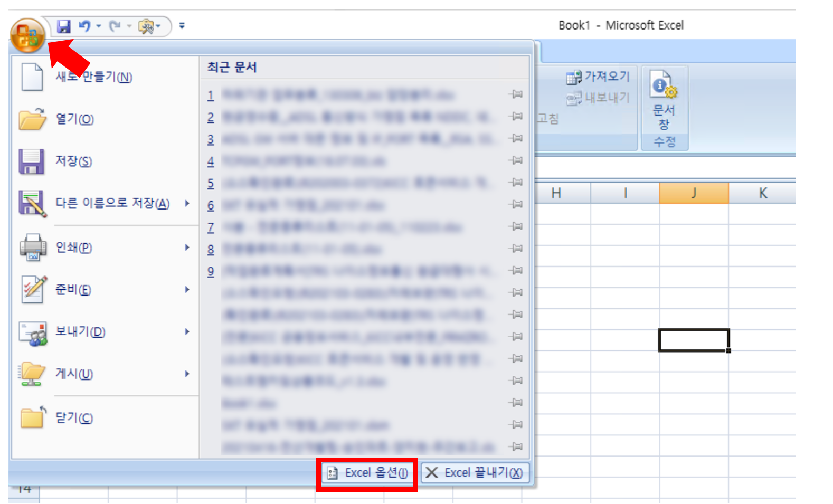Screen dimensions: 833x504
Task: Select the 저장(S) save command
Action: coord(105,161)
